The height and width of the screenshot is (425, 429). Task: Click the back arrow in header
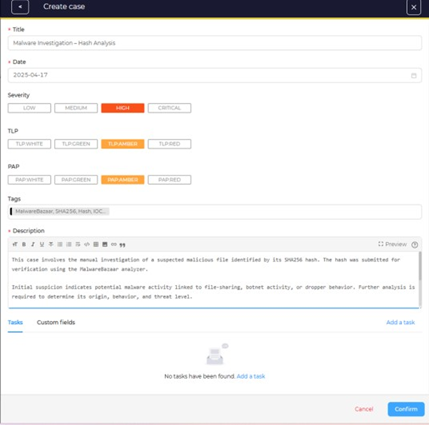pyautogui.click(x=20, y=7)
